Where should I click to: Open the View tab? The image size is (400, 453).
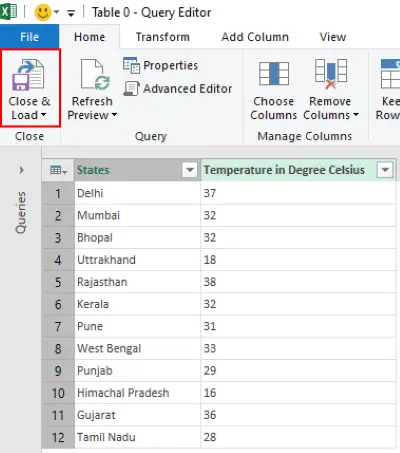tap(333, 37)
